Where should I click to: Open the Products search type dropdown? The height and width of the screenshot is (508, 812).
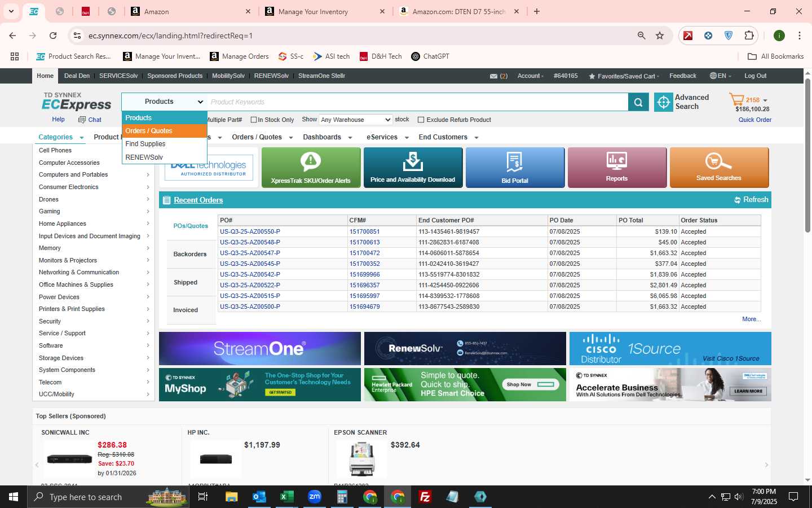(164, 102)
